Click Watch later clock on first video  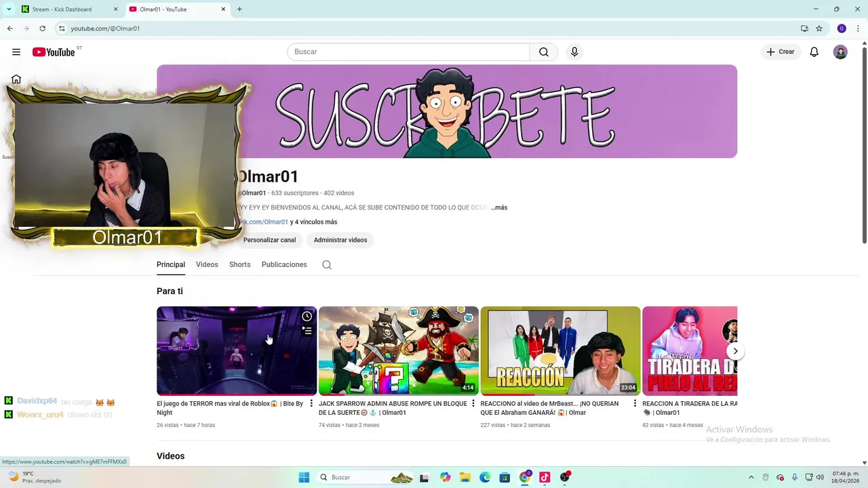coord(307,317)
